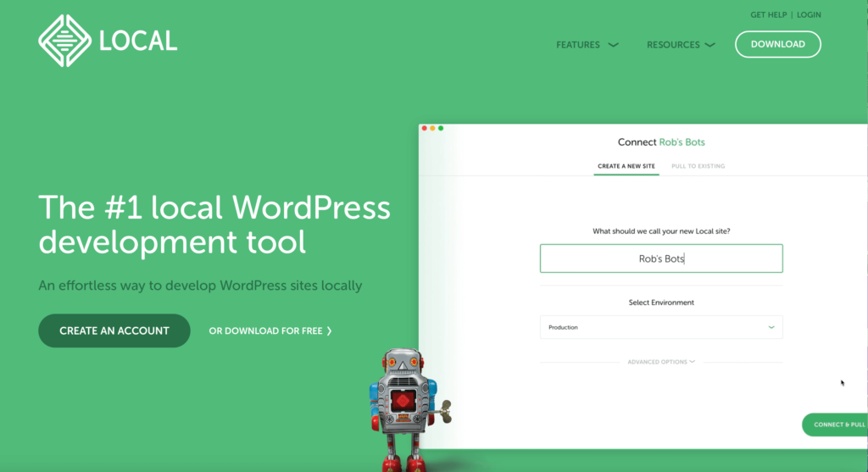Viewport: 868px width, 472px height.
Task: Expand the Select Environment dropdown
Action: tap(660, 327)
